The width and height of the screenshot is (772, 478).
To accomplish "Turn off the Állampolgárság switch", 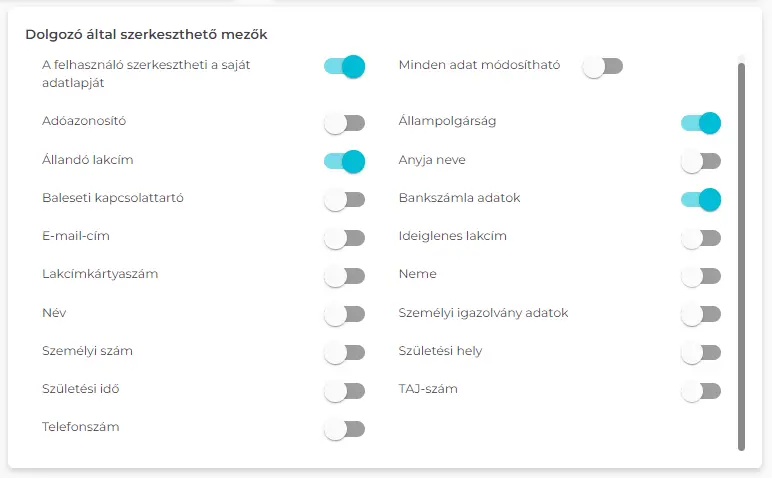I will tap(700, 123).
